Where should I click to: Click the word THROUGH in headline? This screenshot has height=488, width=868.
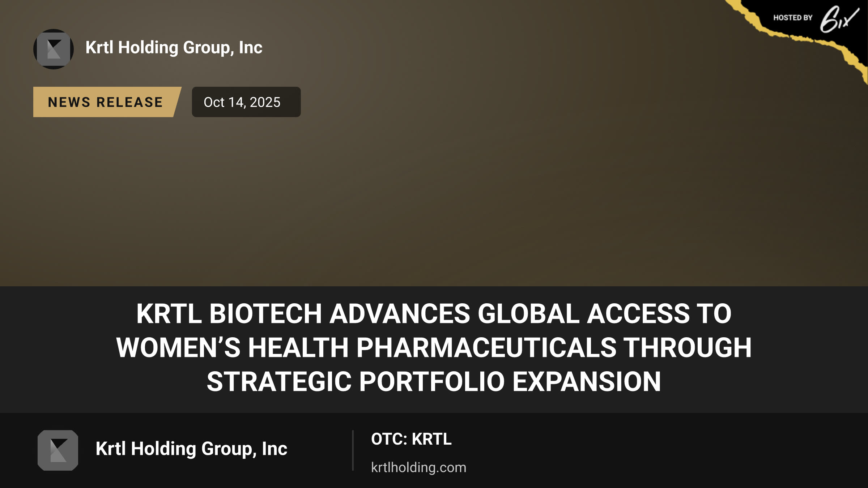688,347
